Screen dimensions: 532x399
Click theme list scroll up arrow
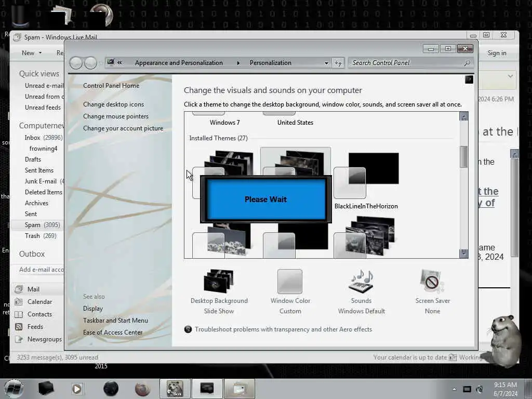point(463,117)
